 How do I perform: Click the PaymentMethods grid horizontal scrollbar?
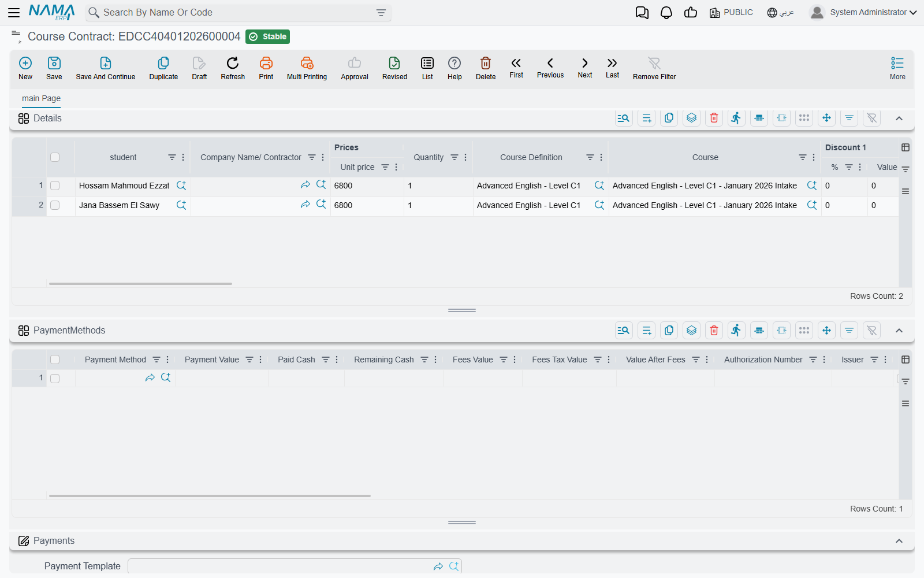pyautogui.click(x=210, y=496)
